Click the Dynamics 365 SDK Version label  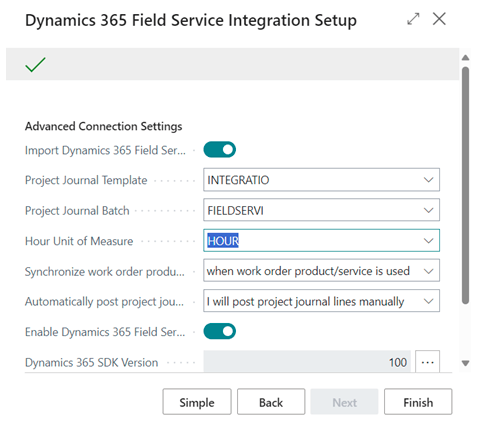coord(91,362)
